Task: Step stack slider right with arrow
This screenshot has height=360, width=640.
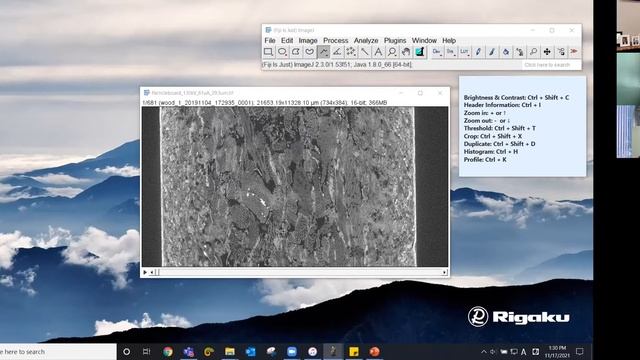Action: coord(444,272)
